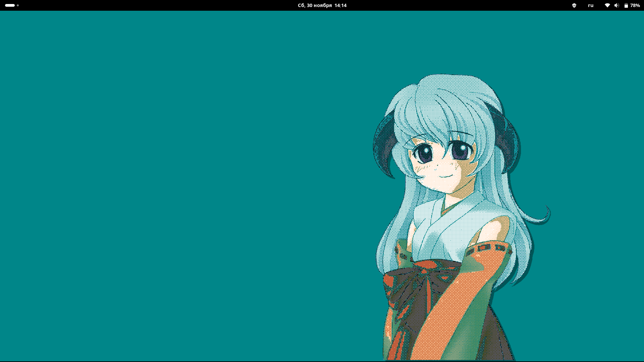Open the Activities overview workspace indicator

12,5
